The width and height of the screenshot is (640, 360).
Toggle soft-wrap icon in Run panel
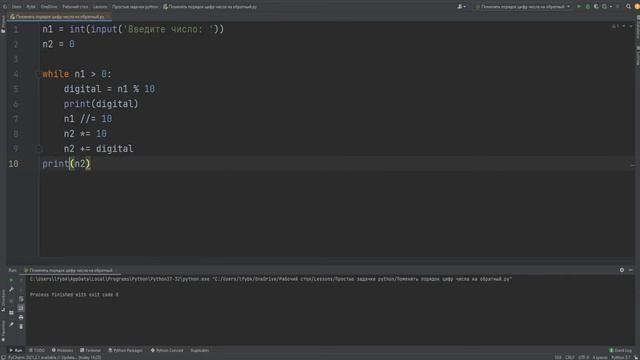click(21, 299)
